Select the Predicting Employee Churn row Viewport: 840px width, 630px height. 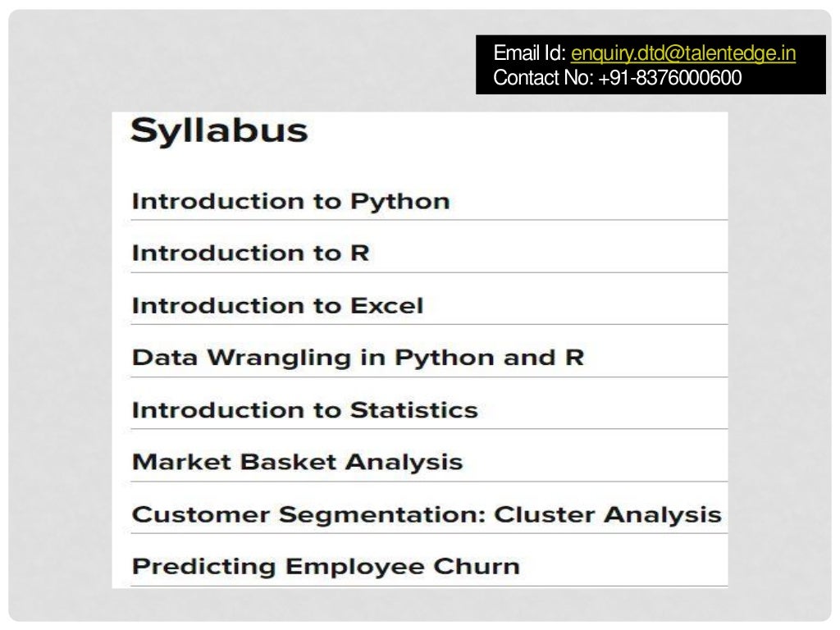tap(429, 566)
